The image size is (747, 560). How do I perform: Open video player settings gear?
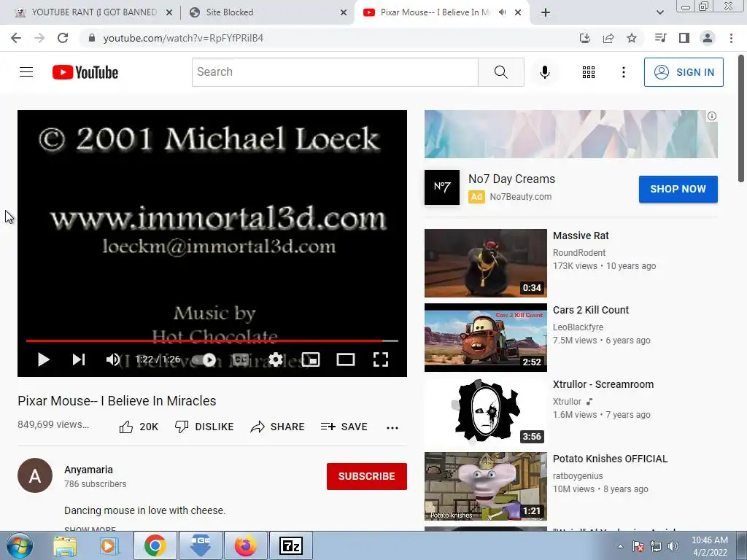pos(275,359)
